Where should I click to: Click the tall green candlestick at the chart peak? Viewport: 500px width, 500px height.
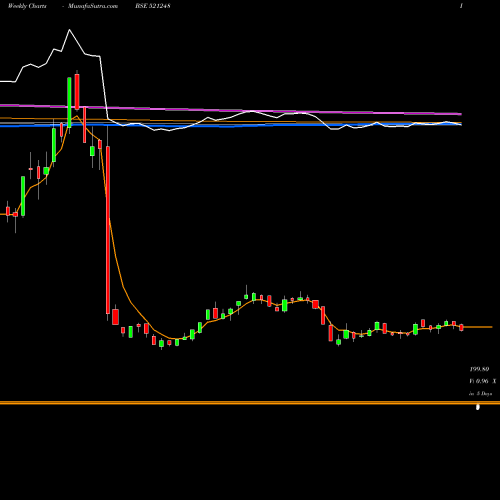tap(69, 102)
